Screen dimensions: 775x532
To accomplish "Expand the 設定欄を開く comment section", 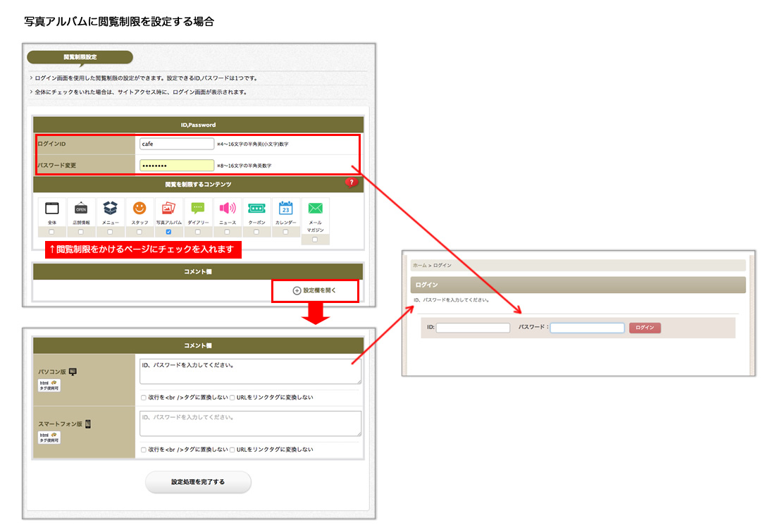I will [315, 291].
